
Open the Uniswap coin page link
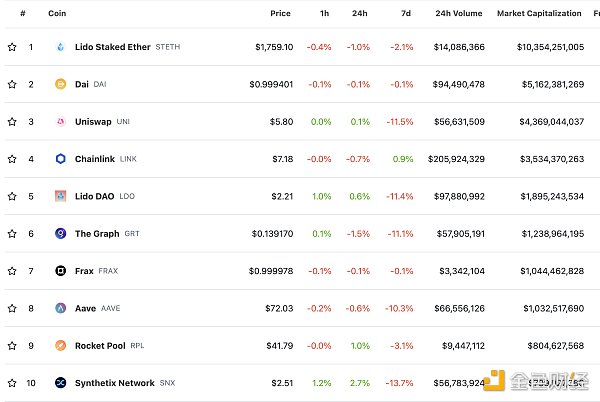point(93,122)
